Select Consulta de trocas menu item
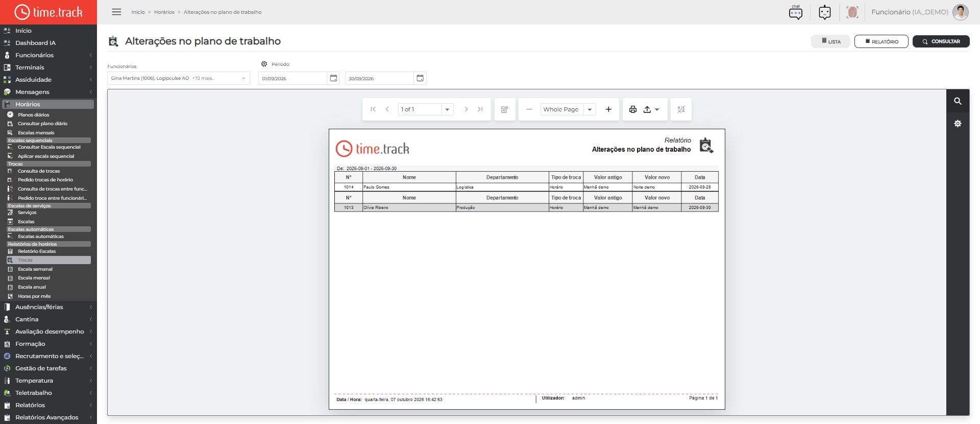Image resolution: width=980 pixels, height=424 pixels. coord(39,171)
